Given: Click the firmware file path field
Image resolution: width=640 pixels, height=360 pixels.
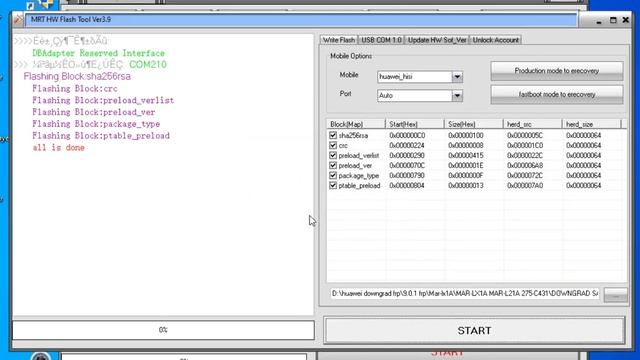Looking at the screenshot, I should tap(465, 293).
